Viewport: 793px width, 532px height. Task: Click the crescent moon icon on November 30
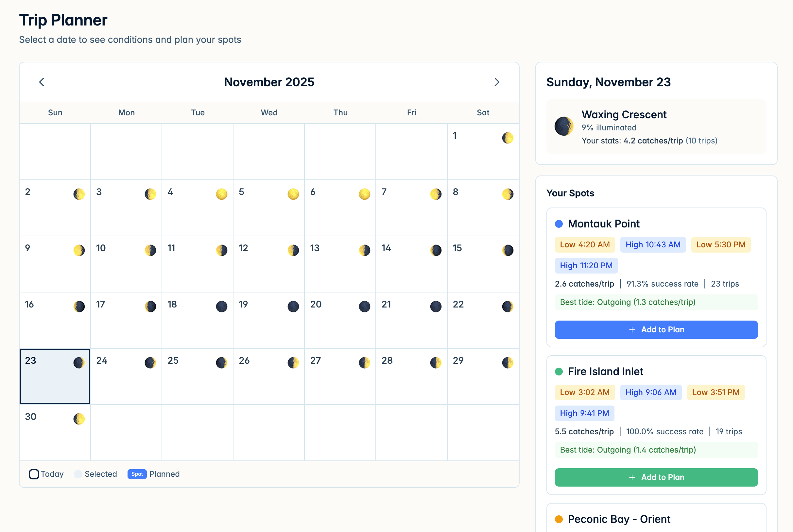(79, 418)
